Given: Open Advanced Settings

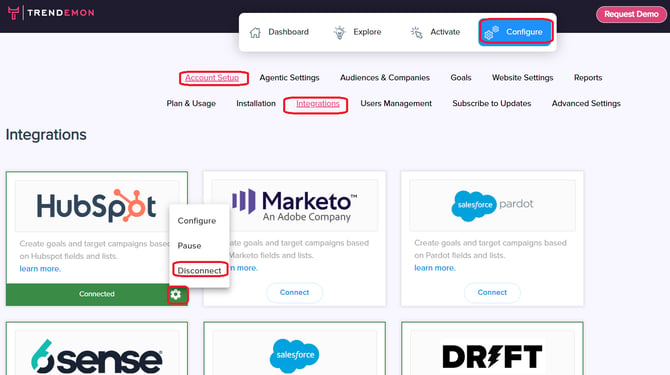Looking at the screenshot, I should coord(586,103).
